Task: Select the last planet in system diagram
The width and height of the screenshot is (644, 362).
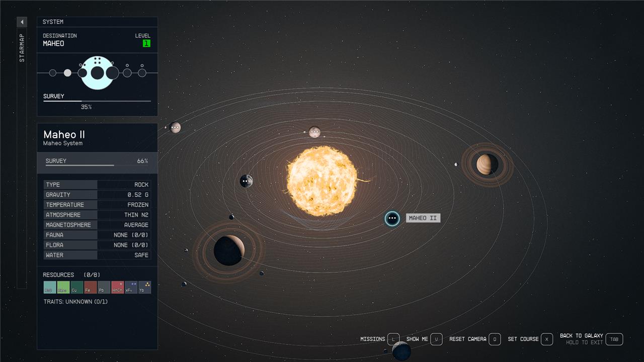Action: 142,73
